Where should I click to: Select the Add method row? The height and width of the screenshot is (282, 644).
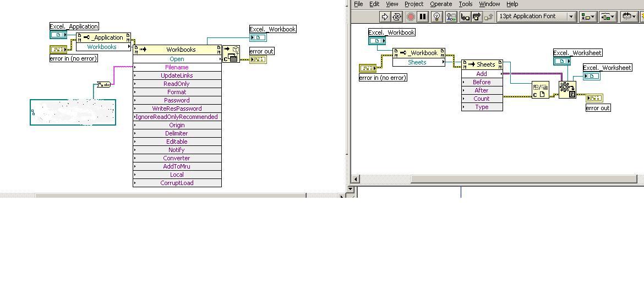click(482, 74)
